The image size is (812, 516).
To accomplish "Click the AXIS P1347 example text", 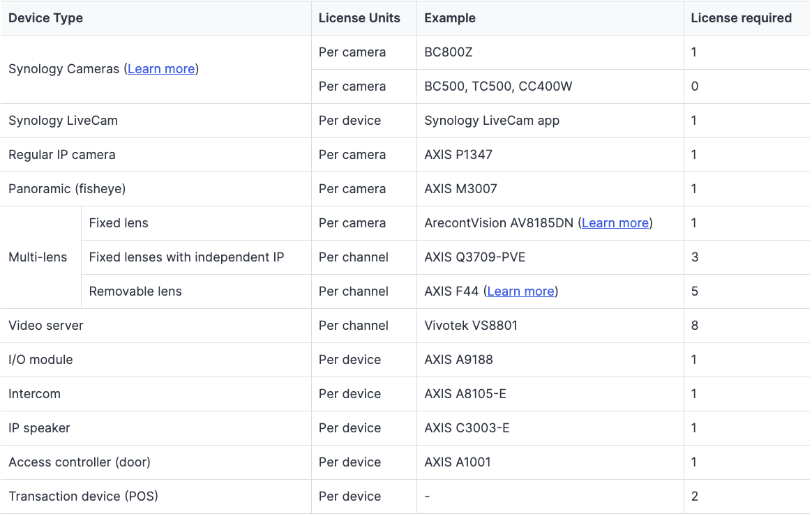I will [x=458, y=155].
